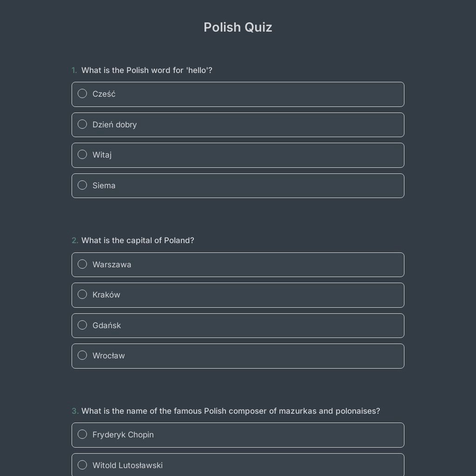Click the Siema option row

[x=238, y=185]
